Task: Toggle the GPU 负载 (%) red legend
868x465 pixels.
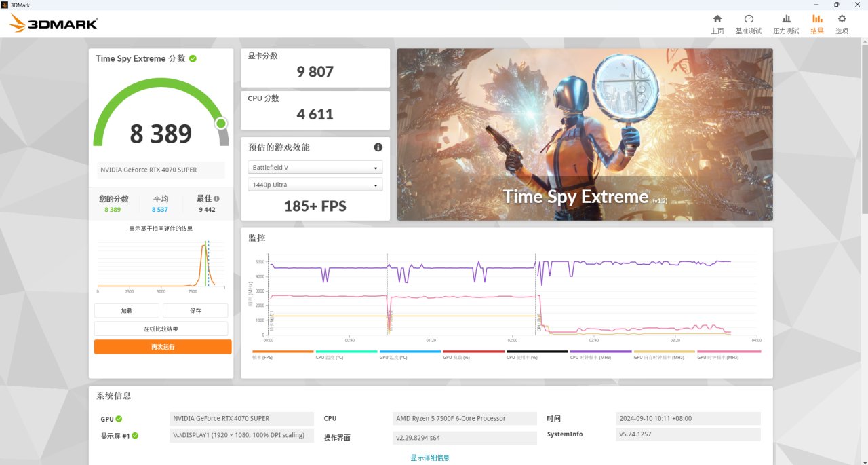Action: 473,354
